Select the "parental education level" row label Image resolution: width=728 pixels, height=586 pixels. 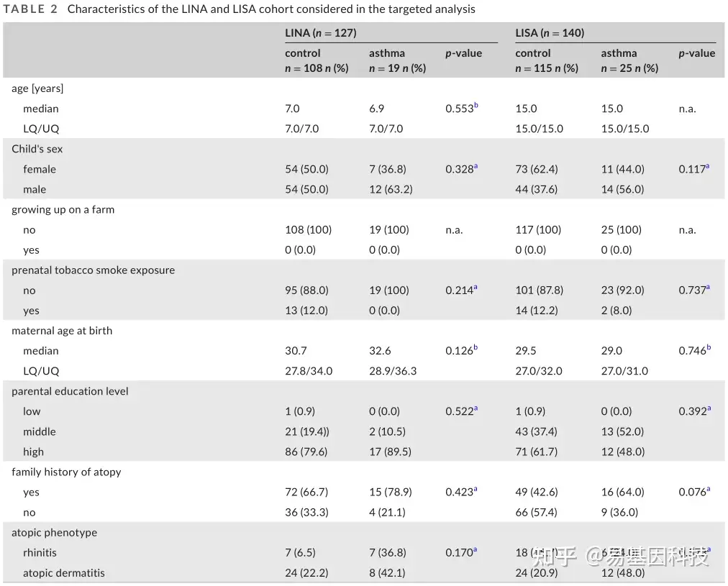(70, 391)
